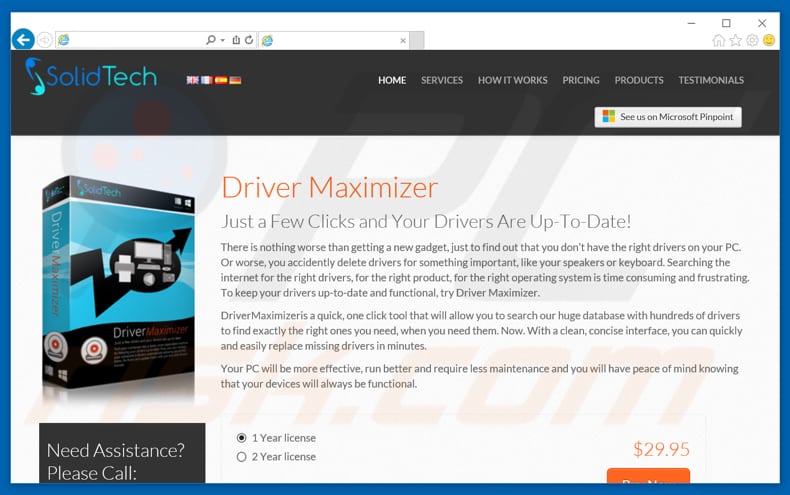The width and height of the screenshot is (790, 495).
Task: Open the HOME menu item
Action: [392, 80]
